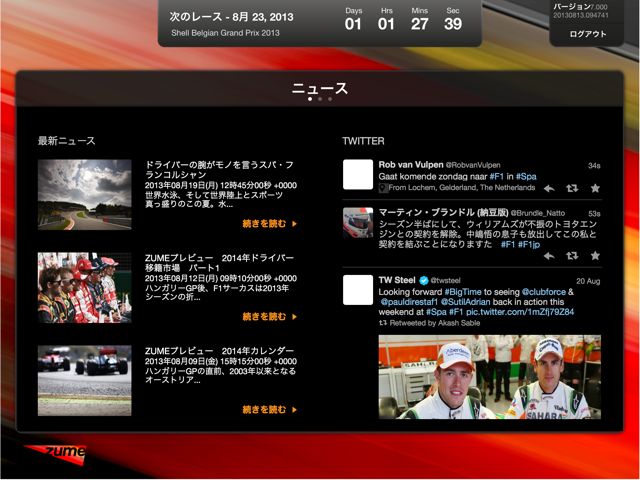Click the Zume logo
The width and height of the screenshot is (640, 480).
56,453
